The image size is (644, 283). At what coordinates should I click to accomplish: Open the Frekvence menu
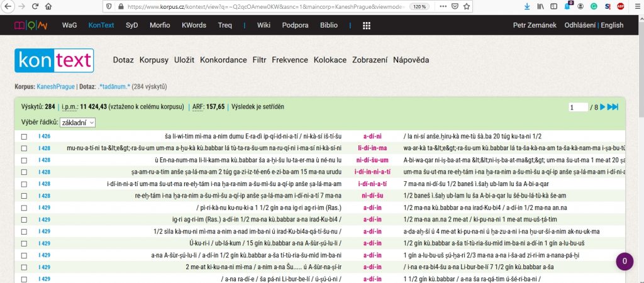pyautogui.click(x=290, y=60)
